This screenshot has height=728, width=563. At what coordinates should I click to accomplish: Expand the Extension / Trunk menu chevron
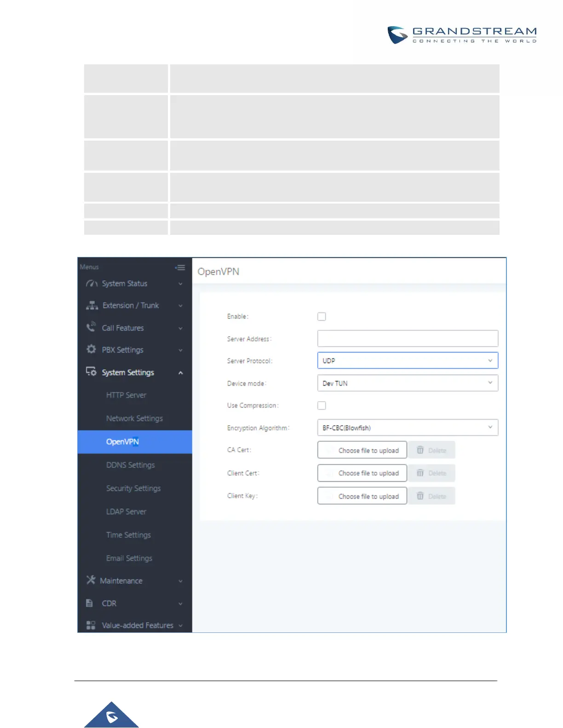coord(180,306)
